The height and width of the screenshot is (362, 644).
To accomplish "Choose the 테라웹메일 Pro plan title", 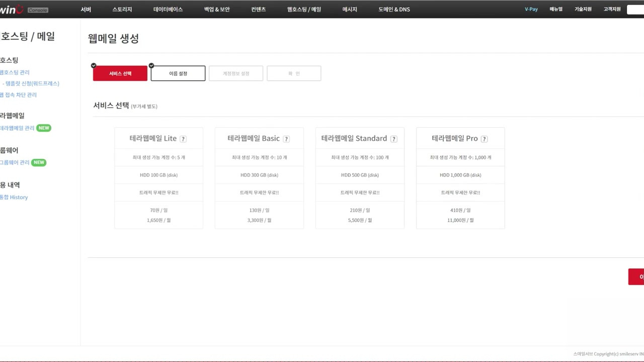I will (455, 139).
